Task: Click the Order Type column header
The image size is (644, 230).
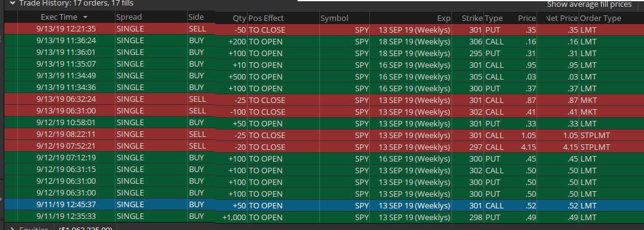Action: (600, 18)
